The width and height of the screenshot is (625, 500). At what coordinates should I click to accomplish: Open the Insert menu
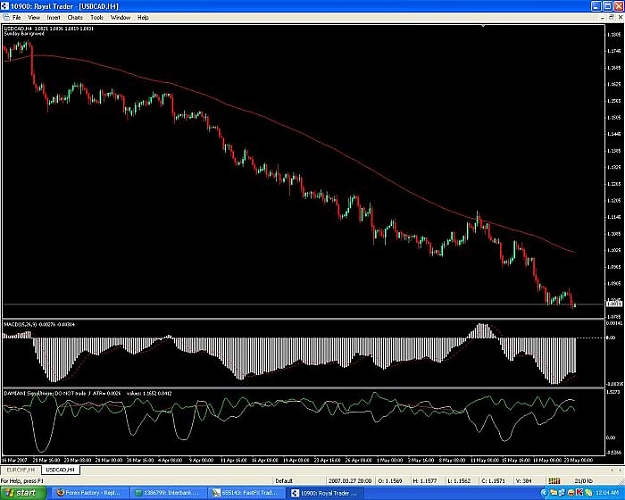click(53, 18)
